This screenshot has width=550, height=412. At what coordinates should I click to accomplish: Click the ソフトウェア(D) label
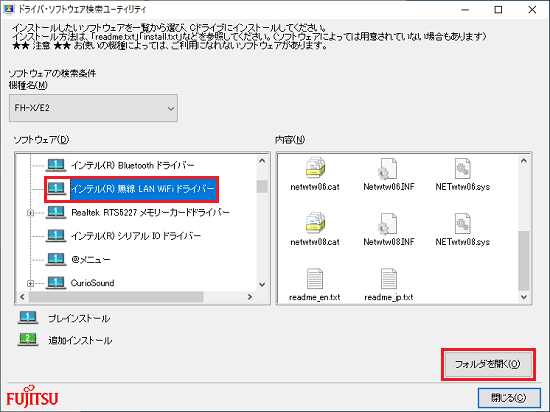pos(41,140)
